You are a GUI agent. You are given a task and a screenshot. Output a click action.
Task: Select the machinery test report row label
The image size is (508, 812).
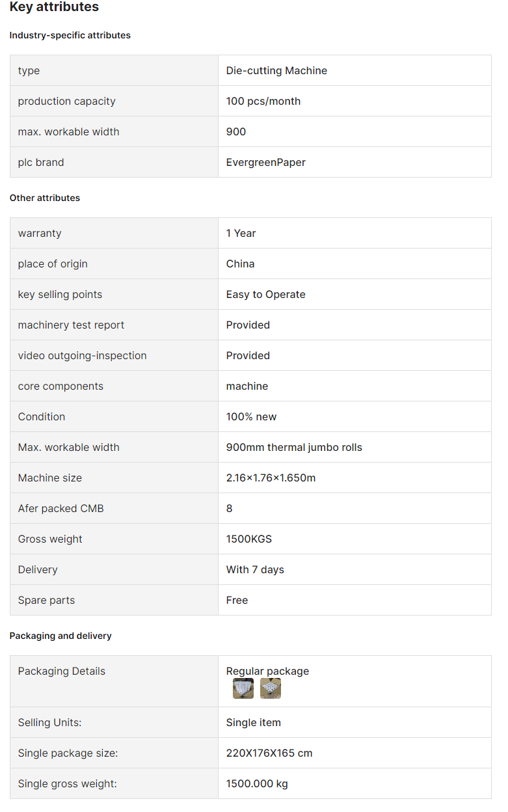[71, 325]
